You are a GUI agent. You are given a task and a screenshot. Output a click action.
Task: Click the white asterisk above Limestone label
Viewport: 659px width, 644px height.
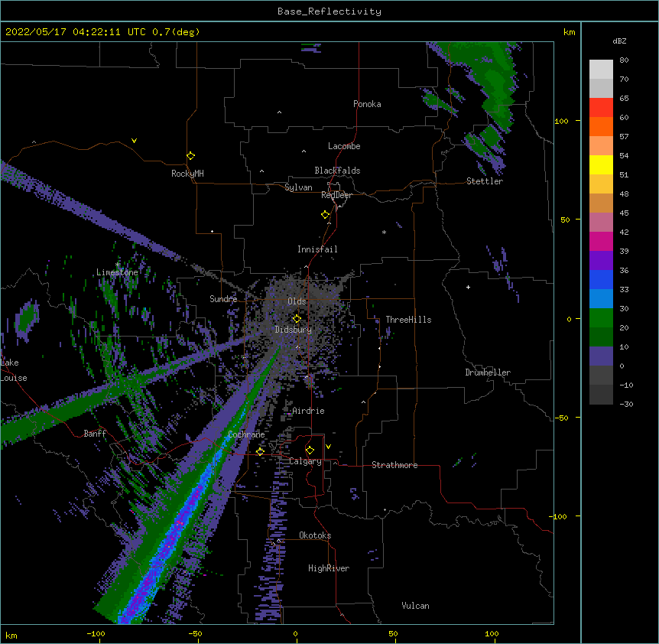pos(117,265)
